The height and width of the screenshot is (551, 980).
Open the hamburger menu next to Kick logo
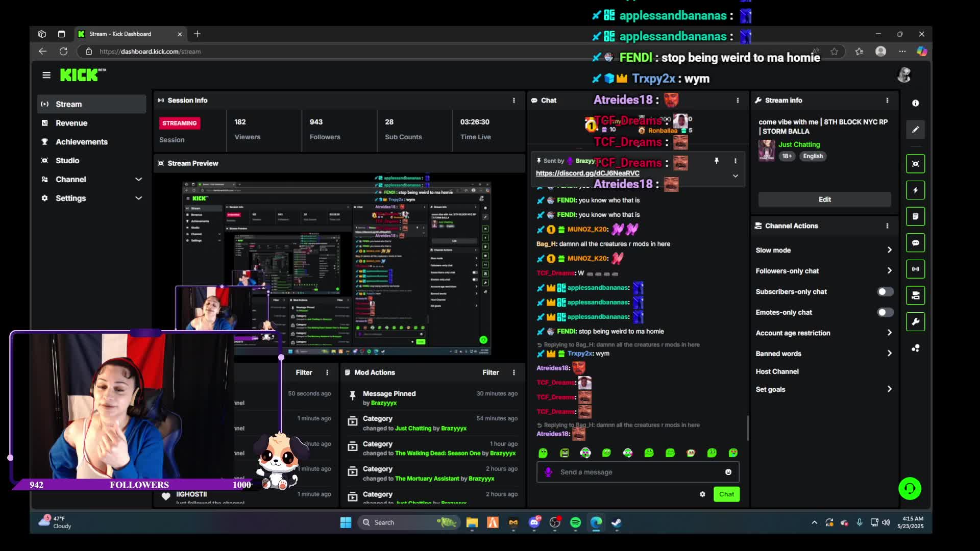coord(46,75)
